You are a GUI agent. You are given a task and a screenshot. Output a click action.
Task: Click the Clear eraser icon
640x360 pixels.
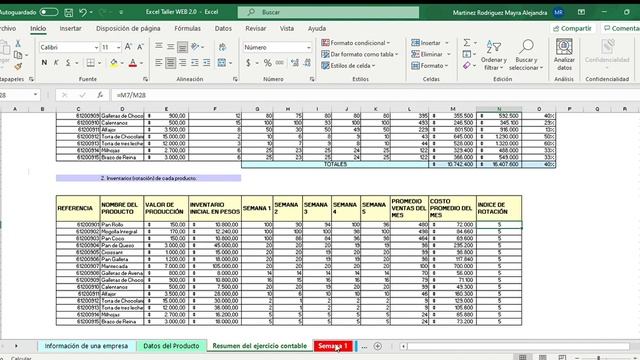pyautogui.click(x=467, y=65)
